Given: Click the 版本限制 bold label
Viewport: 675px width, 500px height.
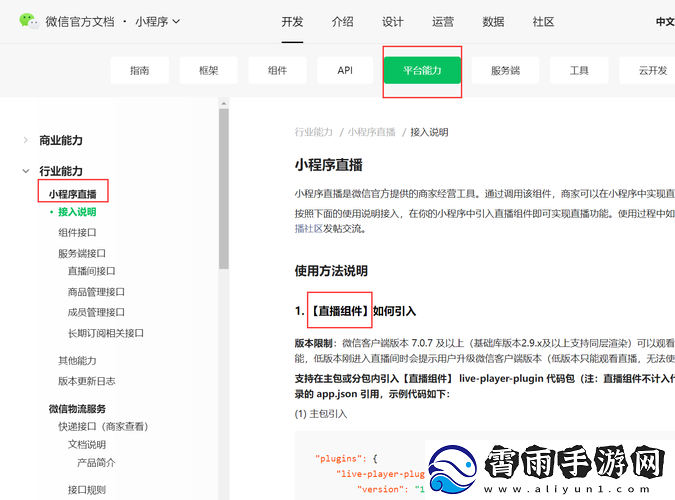Looking at the screenshot, I should tap(314, 343).
